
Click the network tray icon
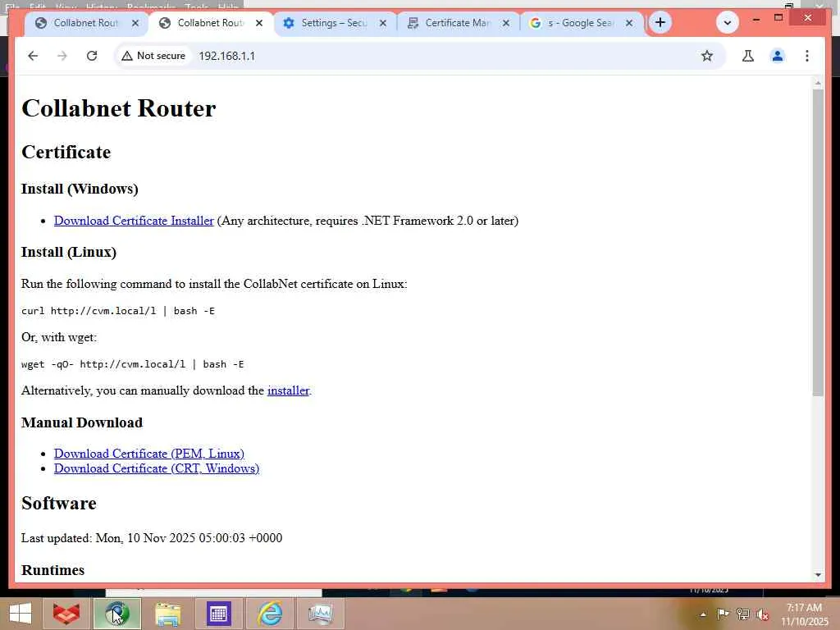[x=743, y=614]
